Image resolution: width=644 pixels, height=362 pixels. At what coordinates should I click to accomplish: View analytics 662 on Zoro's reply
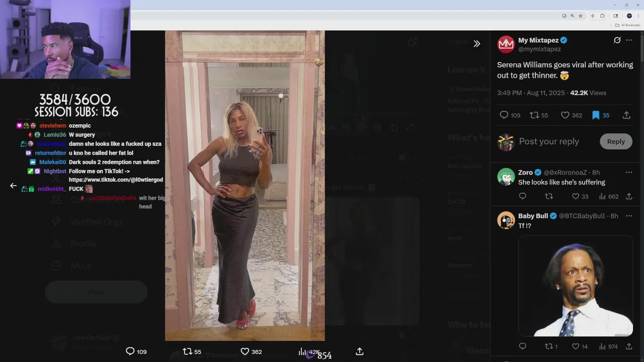pos(608,197)
